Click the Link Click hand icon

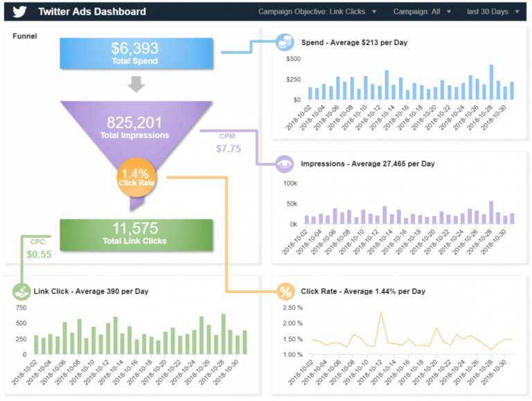[x=21, y=292]
